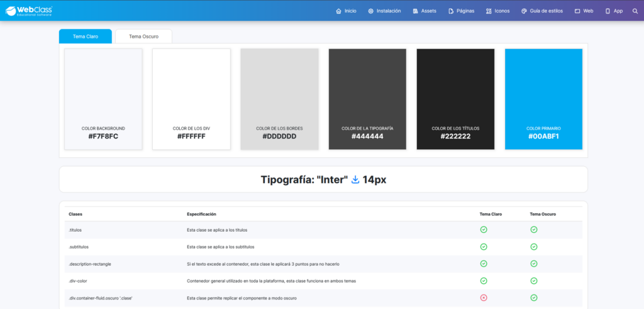The height and width of the screenshot is (309, 644).
Task: Select the Tema Claro tab
Action: (86, 37)
